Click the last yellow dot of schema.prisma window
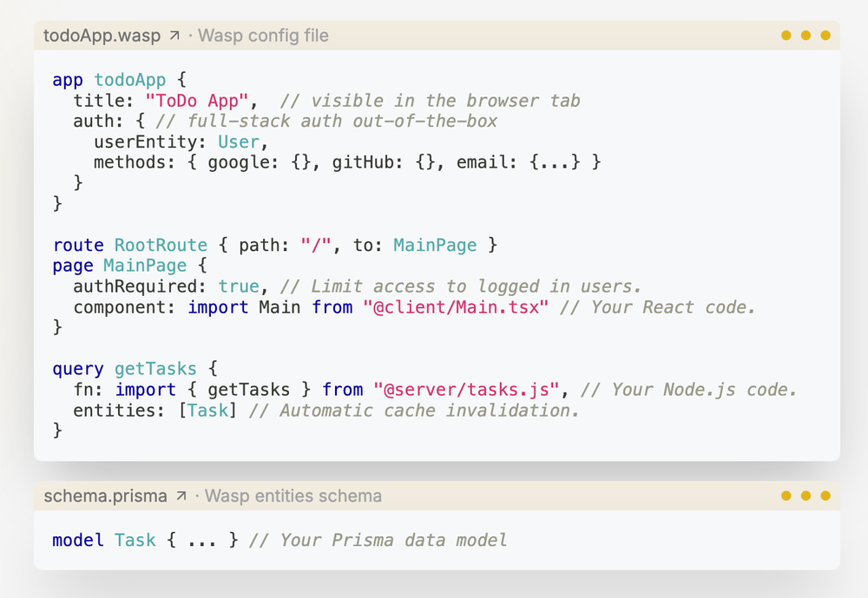 (825, 496)
